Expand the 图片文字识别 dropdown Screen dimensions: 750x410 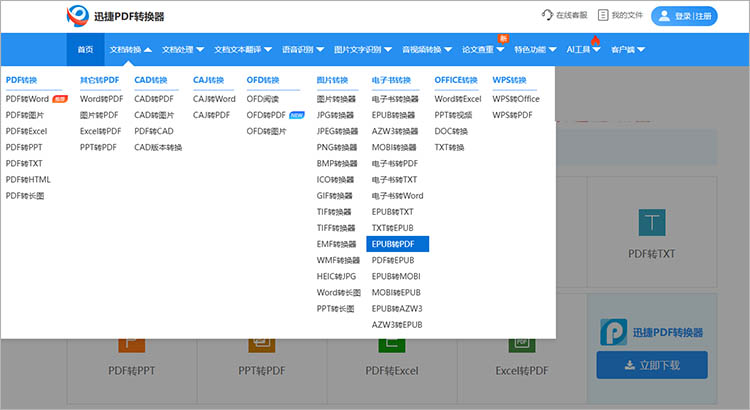click(x=363, y=49)
